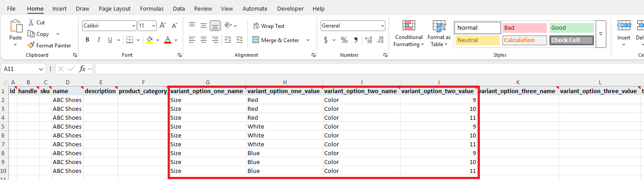Apply the Neutral cell style
This screenshot has height=180, width=644.
coord(478,40)
